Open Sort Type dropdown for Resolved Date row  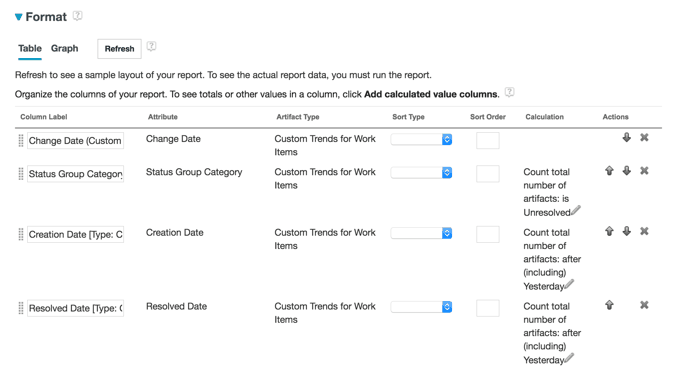[x=421, y=307]
